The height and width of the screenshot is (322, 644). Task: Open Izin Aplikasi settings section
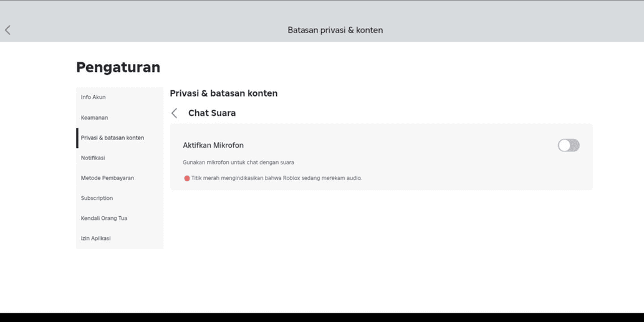(96, 239)
